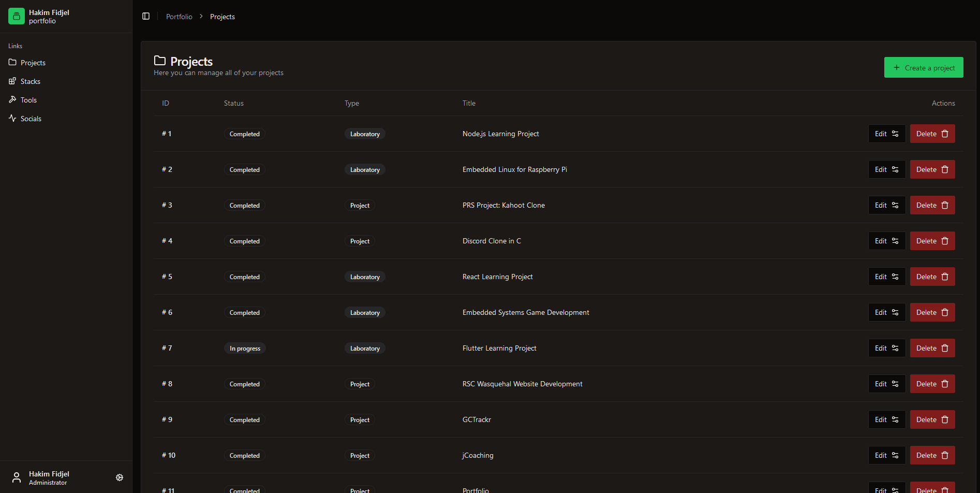Open settings gear next to Administrator
The width and height of the screenshot is (980, 493).
click(x=120, y=477)
